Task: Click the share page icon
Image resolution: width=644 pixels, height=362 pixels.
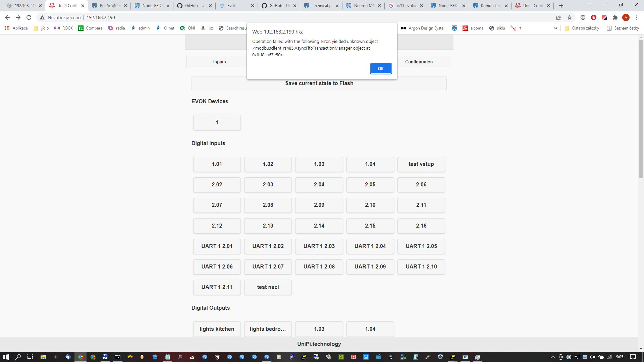Action: pyautogui.click(x=559, y=17)
